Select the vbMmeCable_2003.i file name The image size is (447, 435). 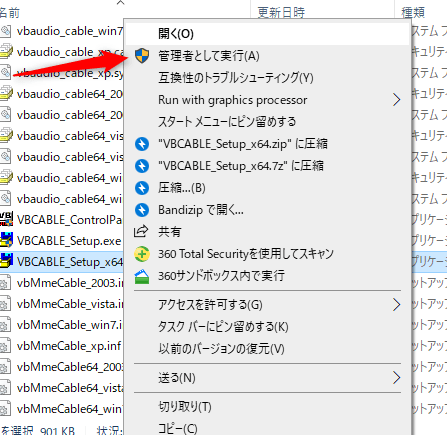coord(70,283)
